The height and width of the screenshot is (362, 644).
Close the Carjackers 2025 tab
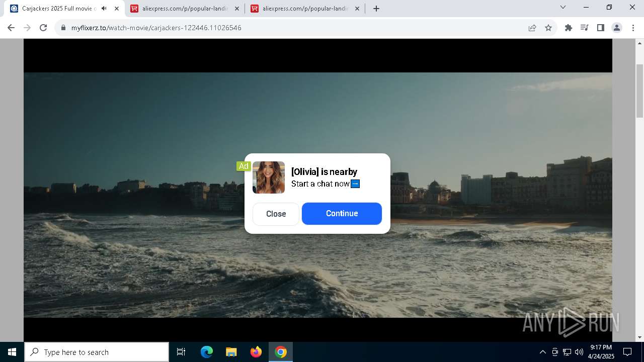[117, 9]
